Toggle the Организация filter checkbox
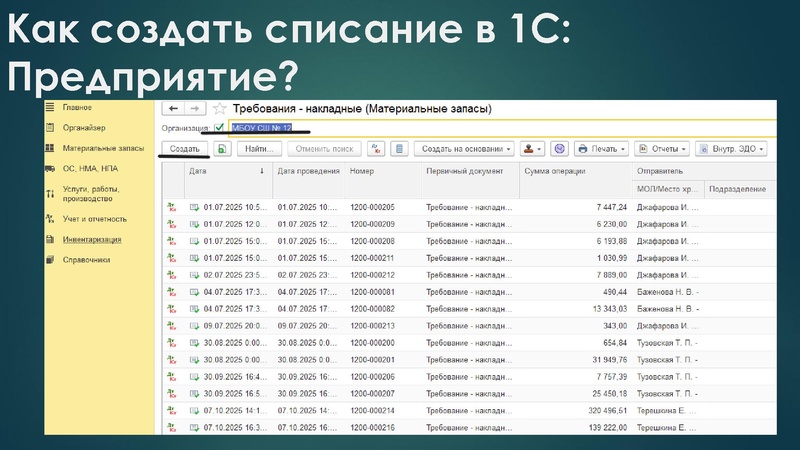Screen dimensions: 800x450 219,127
